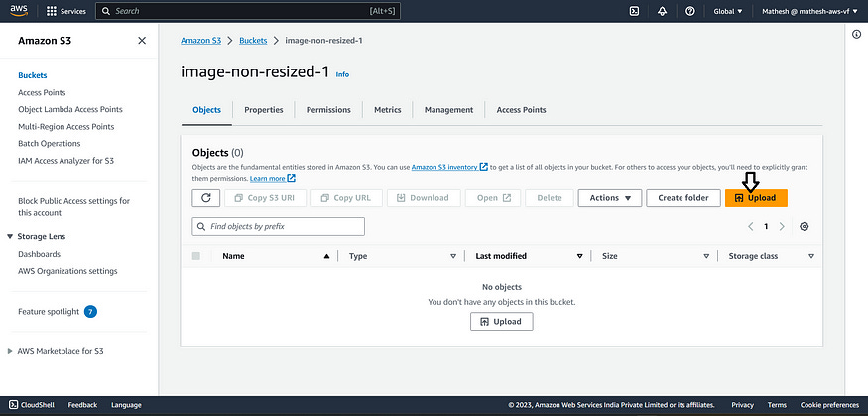Refresh the objects list
Screen dimensions: 868x416
coord(206,198)
